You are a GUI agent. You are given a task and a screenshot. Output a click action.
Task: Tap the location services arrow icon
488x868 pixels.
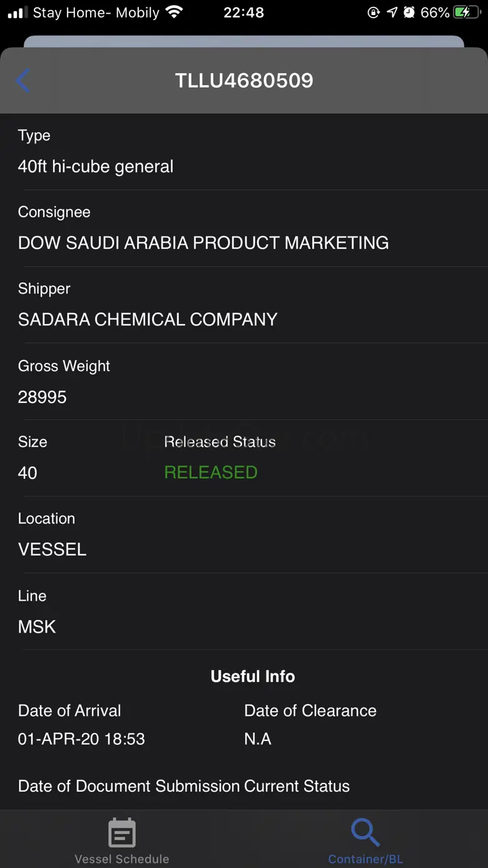pos(392,13)
